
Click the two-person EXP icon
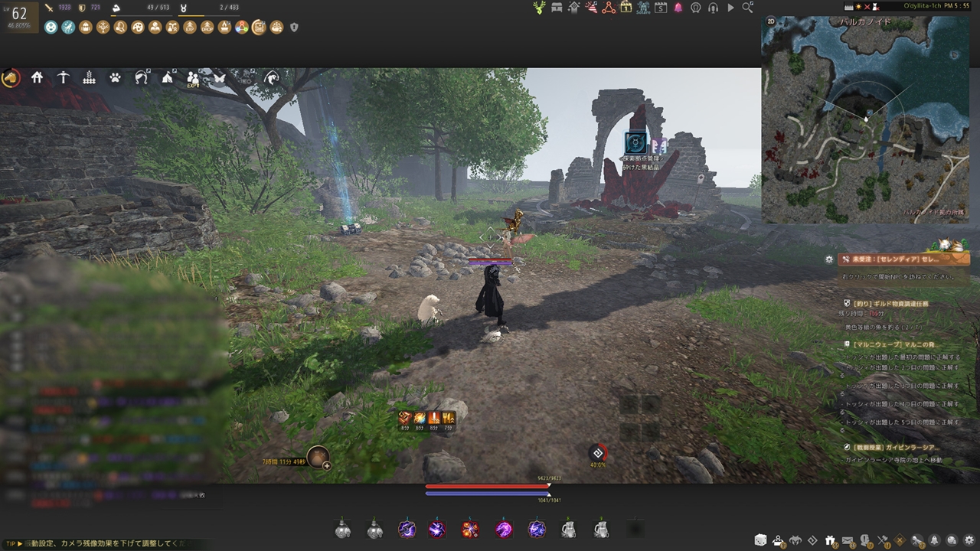pos(193,78)
